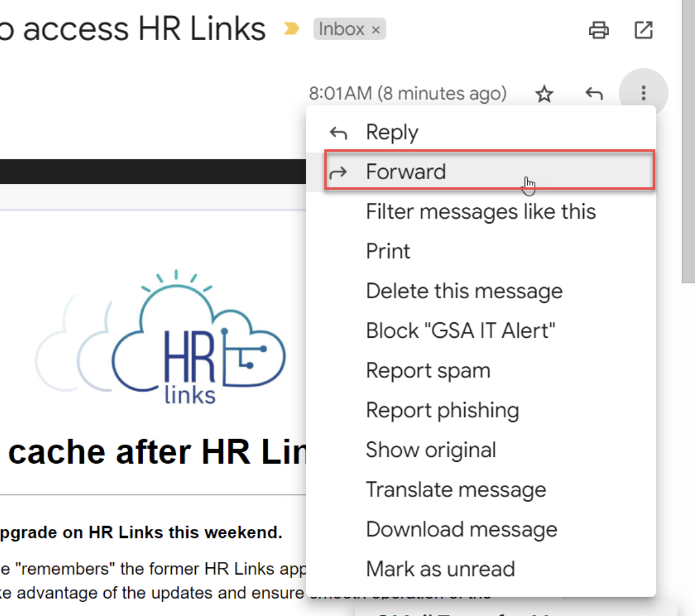Screen dimensions: 695x616
Task: Block "GSA IT Alert" sender
Action: (460, 331)
